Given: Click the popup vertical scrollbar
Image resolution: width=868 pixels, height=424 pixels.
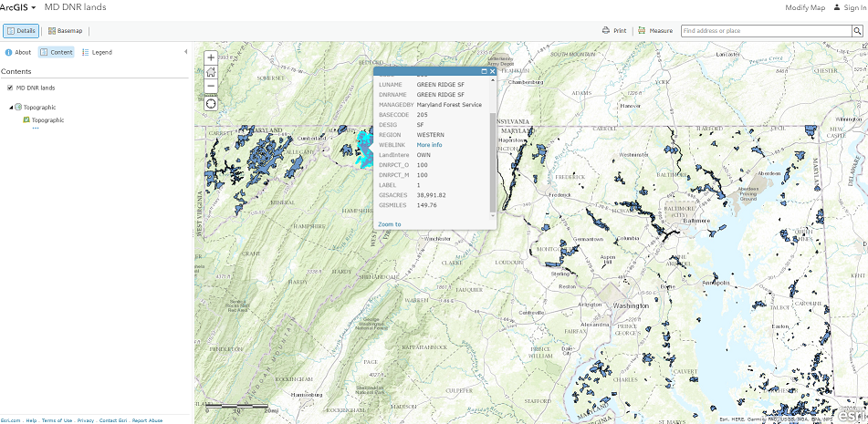Looking at the screenshot, I should pyautogui.click(x=493, y=160).
